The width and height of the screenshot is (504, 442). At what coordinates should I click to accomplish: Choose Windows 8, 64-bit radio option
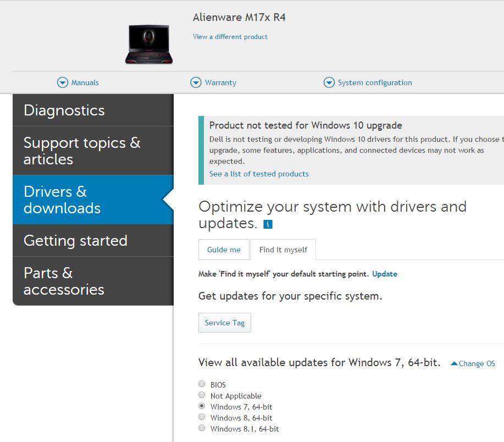[x=202, y=417]
